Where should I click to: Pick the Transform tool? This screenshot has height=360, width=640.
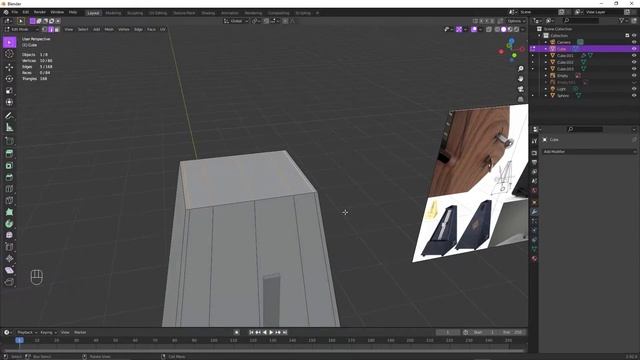[x=9, y=102]
